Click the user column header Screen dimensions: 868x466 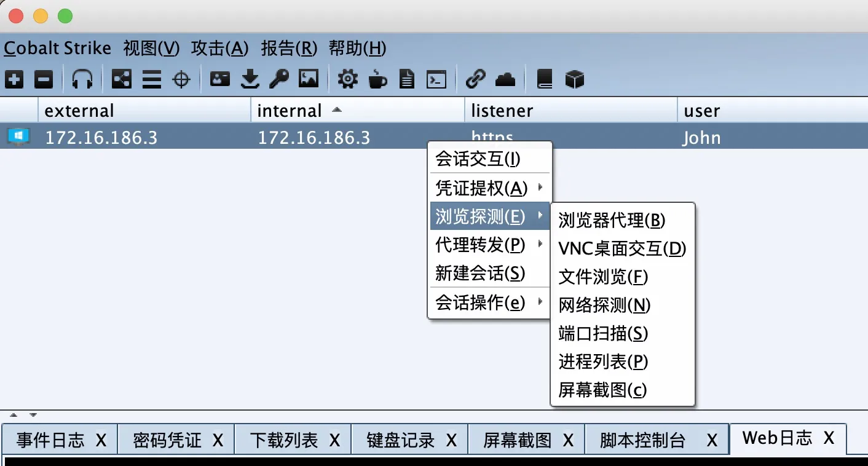[x=701, y=111]
